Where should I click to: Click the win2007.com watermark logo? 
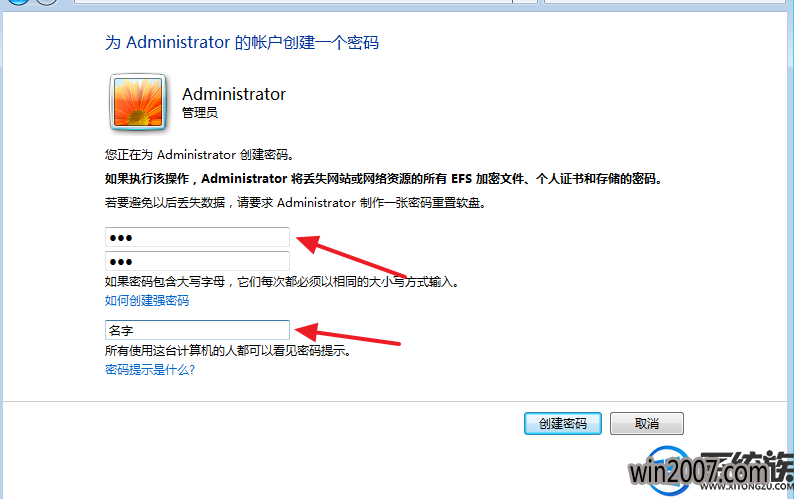click(x=711, y=472)
